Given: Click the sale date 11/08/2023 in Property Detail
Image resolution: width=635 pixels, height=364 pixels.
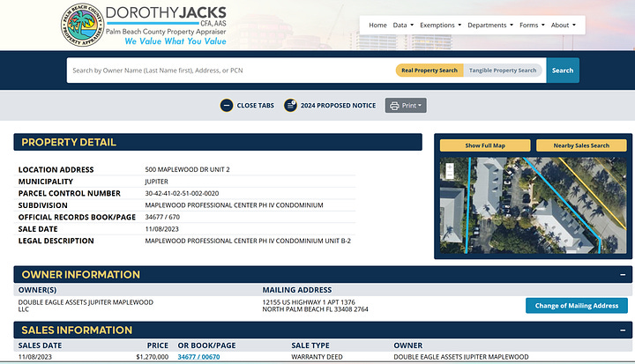Looking at the screenshot, I should pos(161,229).
